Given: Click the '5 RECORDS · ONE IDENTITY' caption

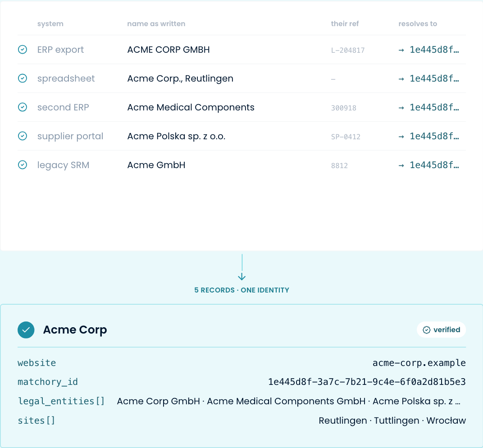Looking at the screenshot, I should click(242, 290).
